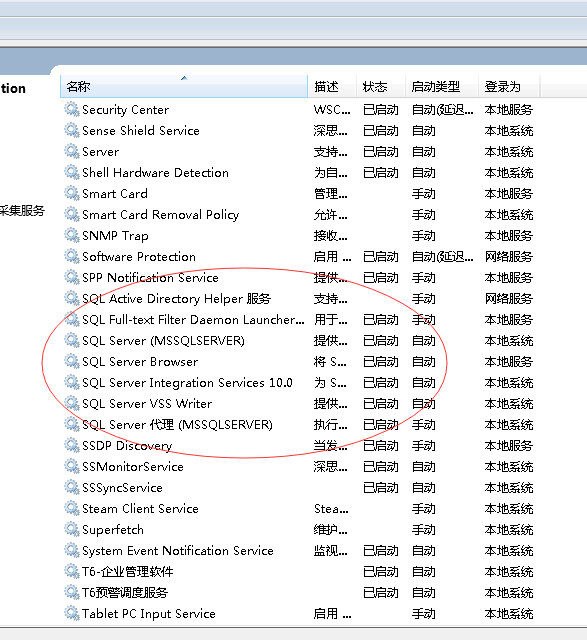Screen dimensions: 587x640
Task: Select the T6-企业管理软件 service row
Action: (298, 572)
